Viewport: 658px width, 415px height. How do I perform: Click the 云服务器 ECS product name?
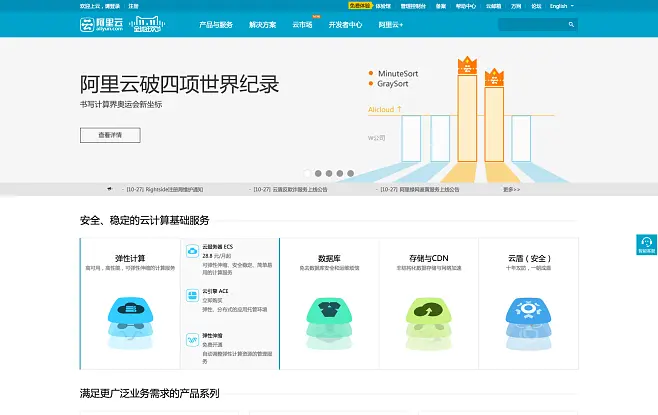click(x=217, y=247)
